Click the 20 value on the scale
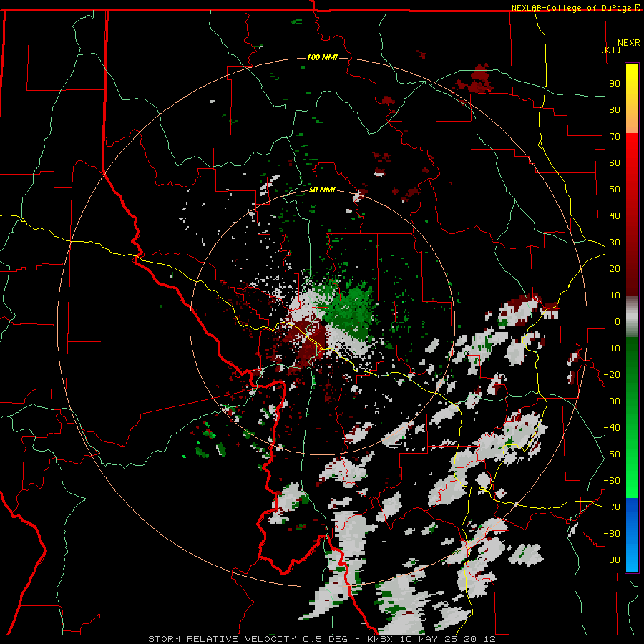 click(615, 269)
